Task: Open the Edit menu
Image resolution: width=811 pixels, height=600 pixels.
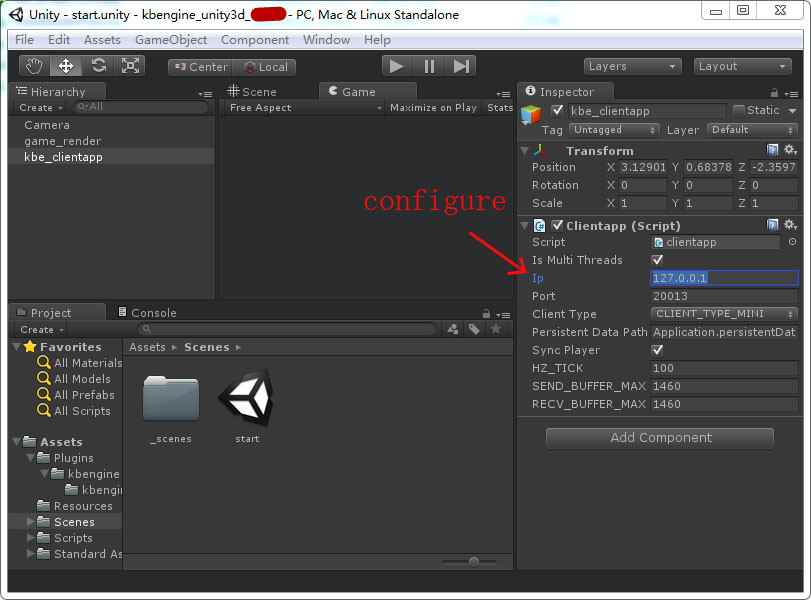Action: pos(59,40)
